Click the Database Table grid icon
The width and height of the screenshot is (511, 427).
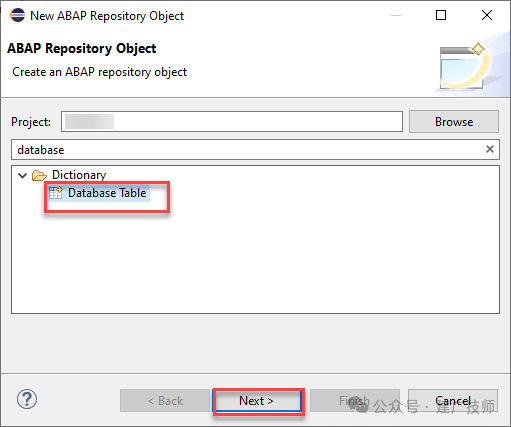tap(56, 193)
